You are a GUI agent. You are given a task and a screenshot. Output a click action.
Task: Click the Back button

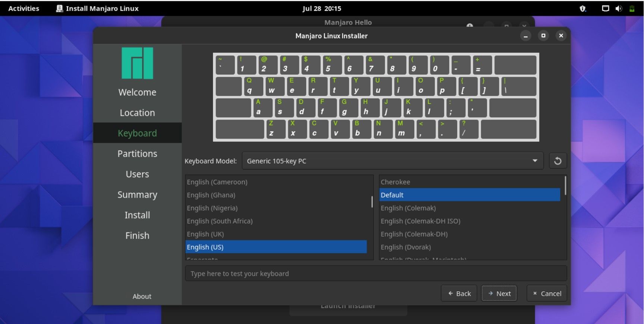(x=459, y=293)
